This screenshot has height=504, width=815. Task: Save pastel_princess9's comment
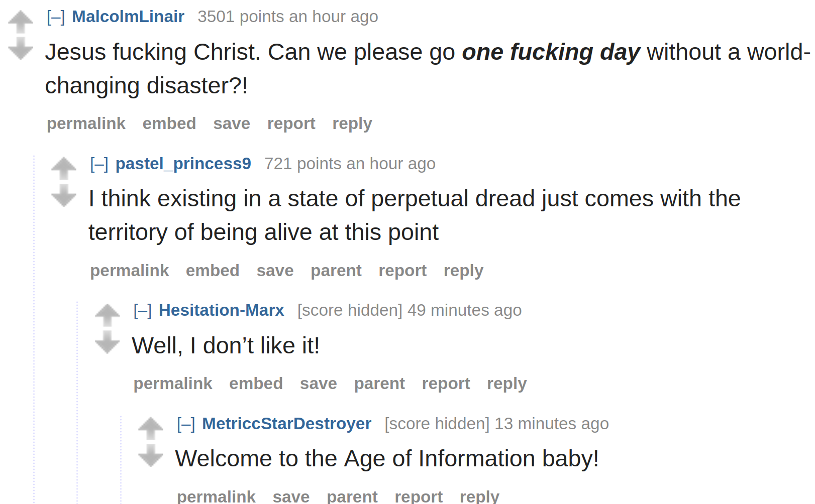point(275,271)
